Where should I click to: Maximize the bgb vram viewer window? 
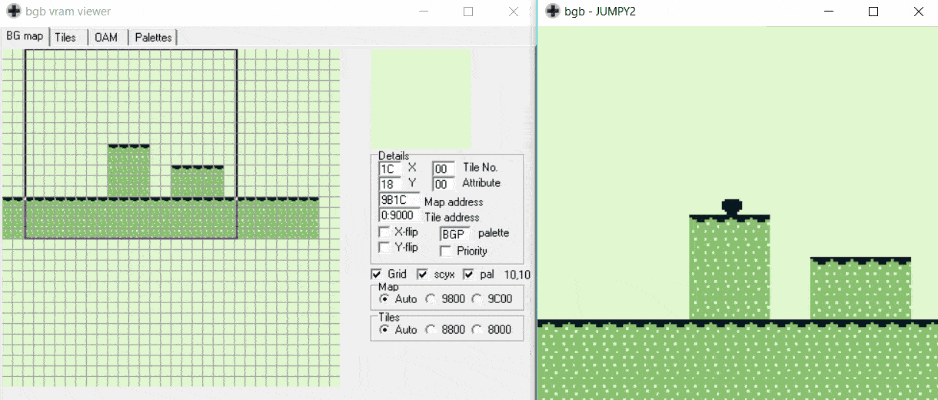(x=468, y=11)
